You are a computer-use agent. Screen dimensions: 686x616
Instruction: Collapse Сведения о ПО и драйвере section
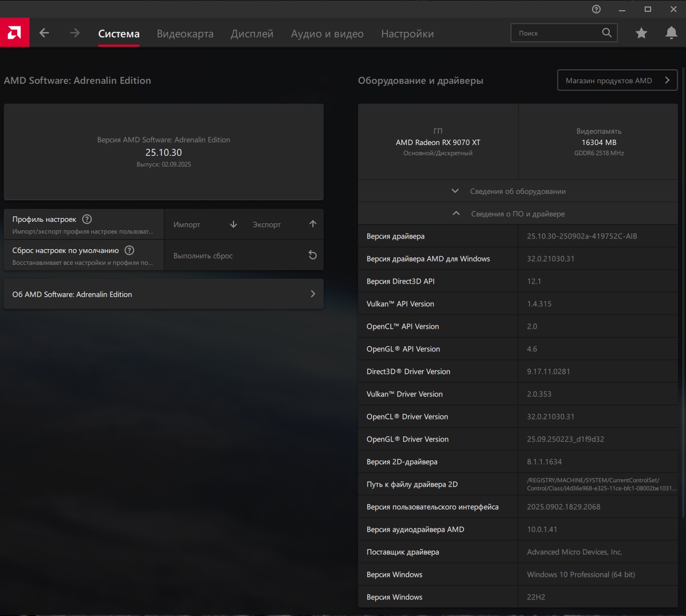pyautogui.click(x=518, y=214)
